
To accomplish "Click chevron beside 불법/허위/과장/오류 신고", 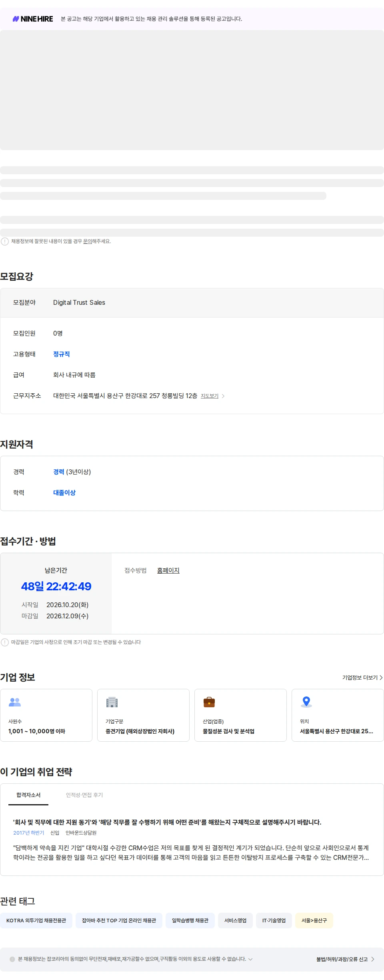I will point(373,959).
